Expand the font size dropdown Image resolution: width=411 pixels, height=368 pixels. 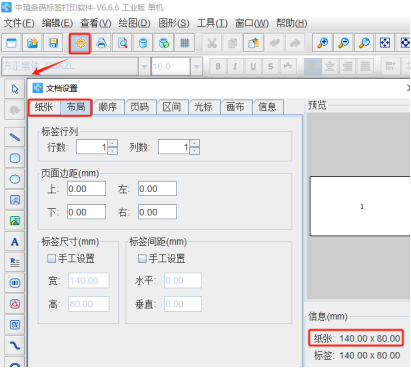196,66
